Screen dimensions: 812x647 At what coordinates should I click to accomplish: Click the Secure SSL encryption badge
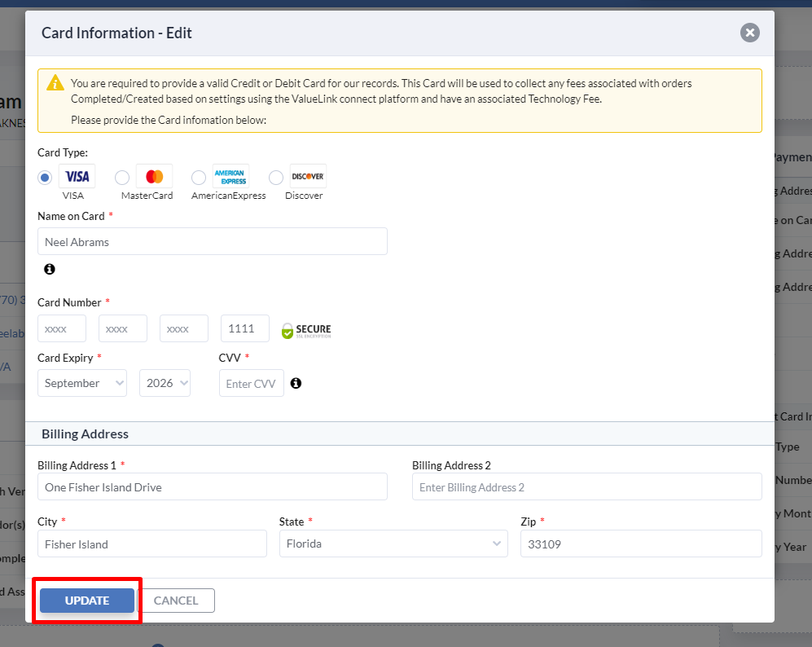[306, 330]
